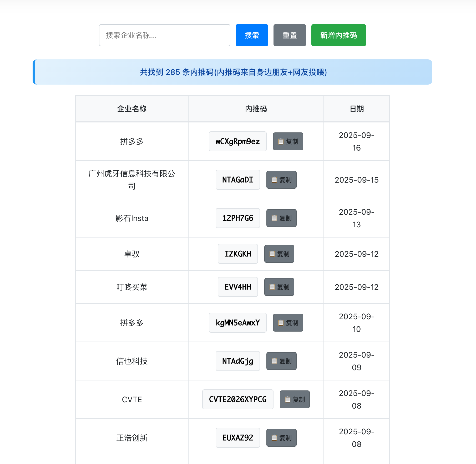Image resolution: width=476 pixels, height=464 pixels.
Task: Copy the 信也科技 code NTAdGjg
Action: click(x=281, y=361)
